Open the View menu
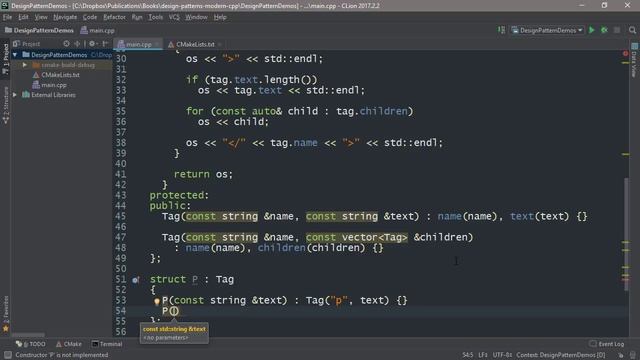640x360 pixels. click(41, 17)
